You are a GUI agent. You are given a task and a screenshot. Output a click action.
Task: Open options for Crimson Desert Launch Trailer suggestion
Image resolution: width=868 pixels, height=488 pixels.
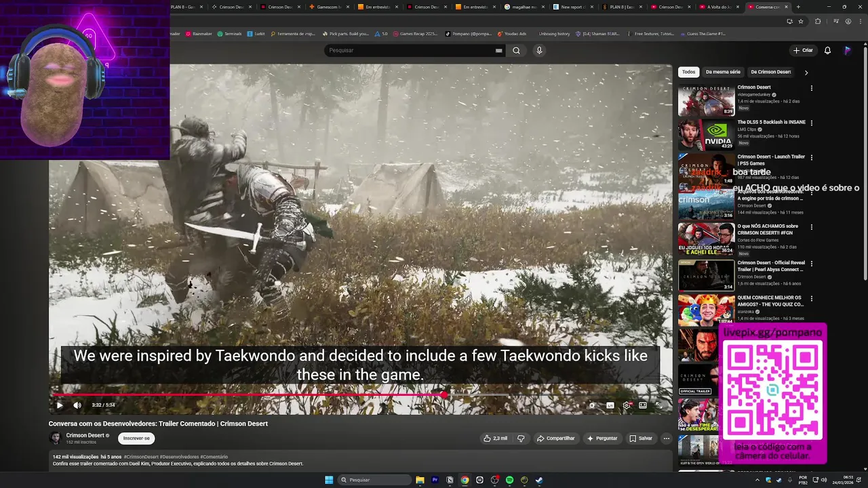click(x=811, y=157)
